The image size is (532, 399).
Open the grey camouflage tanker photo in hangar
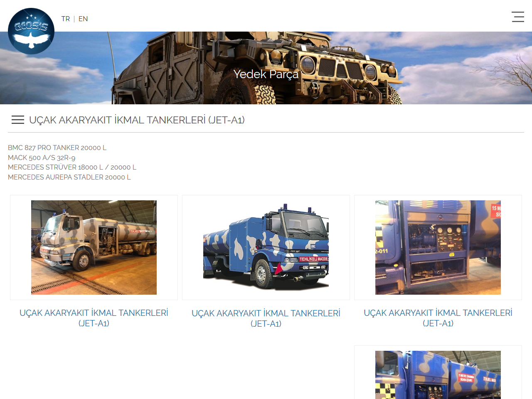[x=94, y=247]
